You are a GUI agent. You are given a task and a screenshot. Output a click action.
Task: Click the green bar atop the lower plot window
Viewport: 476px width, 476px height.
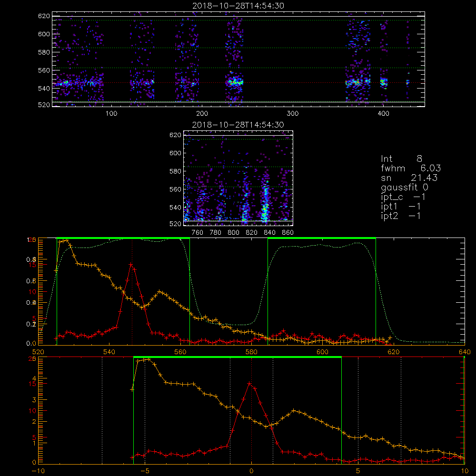click(x=238, y=357)
